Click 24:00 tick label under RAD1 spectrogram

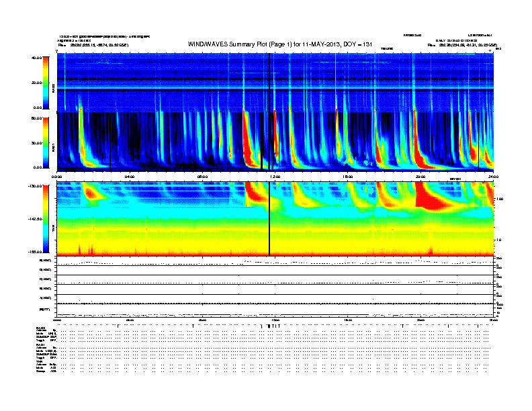point(493,177)
